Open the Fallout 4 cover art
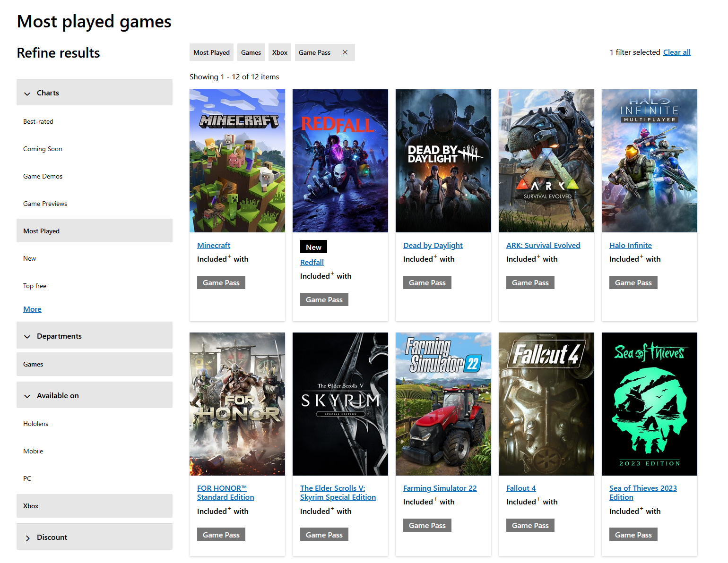The image size is (728, 563). [x=546, y=404]
